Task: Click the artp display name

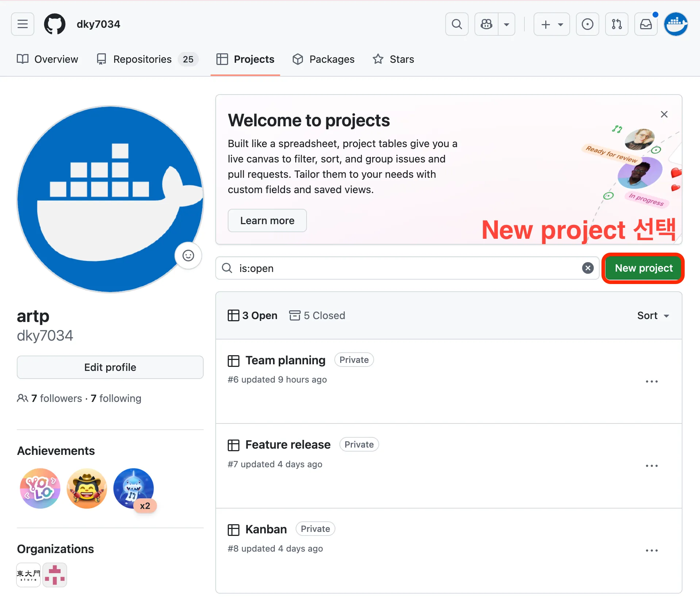Action: pos(33,316)
